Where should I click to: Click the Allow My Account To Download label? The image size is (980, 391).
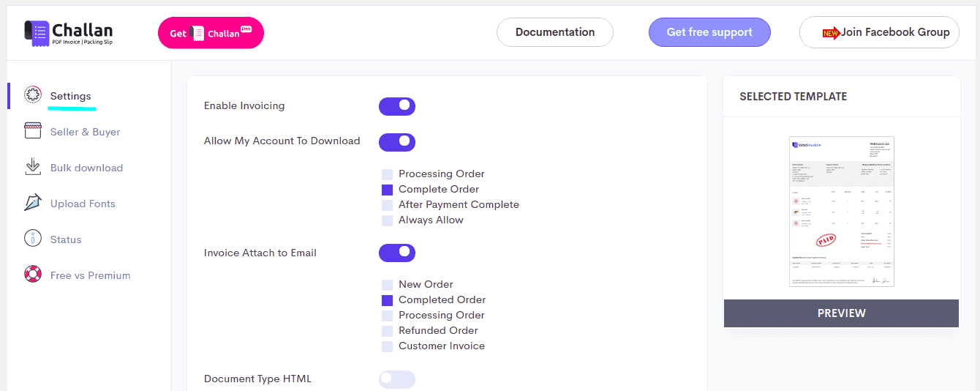point(282,141)
